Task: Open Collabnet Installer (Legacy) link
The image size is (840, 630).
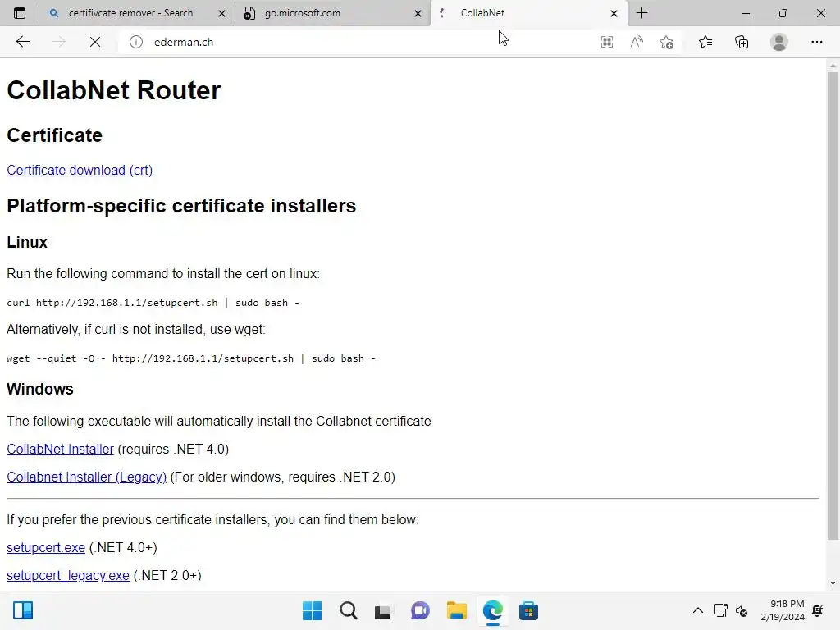Action: point(86,477)
